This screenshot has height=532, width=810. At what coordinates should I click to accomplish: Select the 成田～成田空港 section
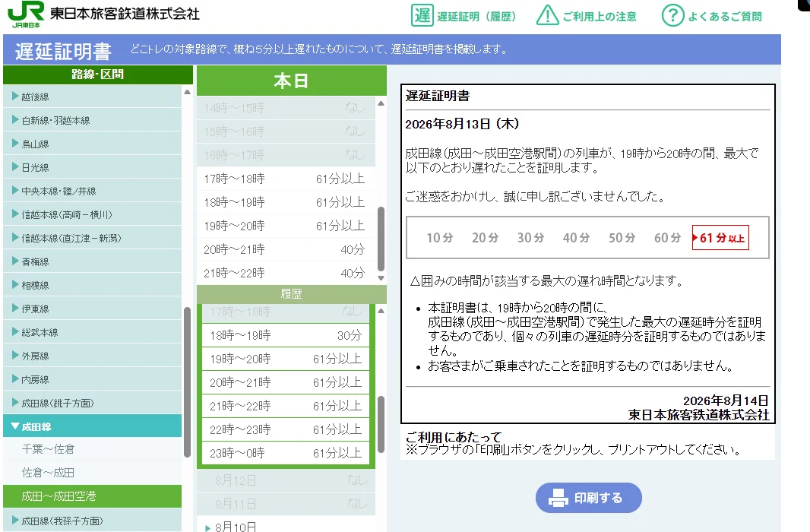[x=93, y=496]
